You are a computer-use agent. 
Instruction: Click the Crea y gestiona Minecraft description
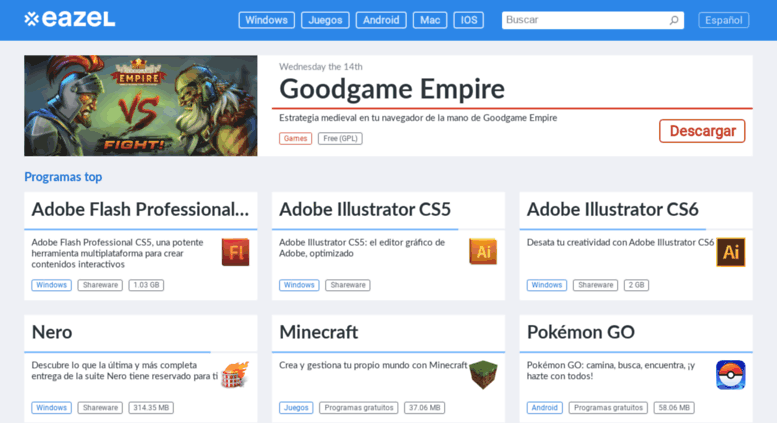click(373, 365)
